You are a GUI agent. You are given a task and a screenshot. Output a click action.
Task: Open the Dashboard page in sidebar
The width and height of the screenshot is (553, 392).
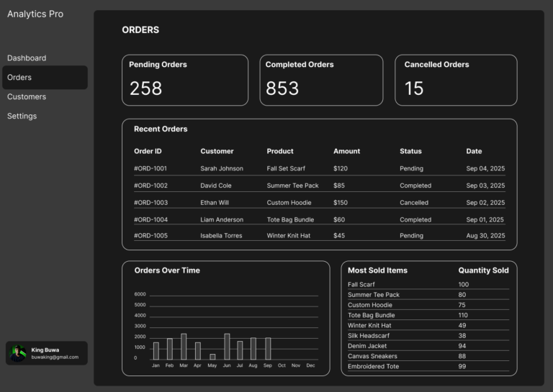pos(27,58)
